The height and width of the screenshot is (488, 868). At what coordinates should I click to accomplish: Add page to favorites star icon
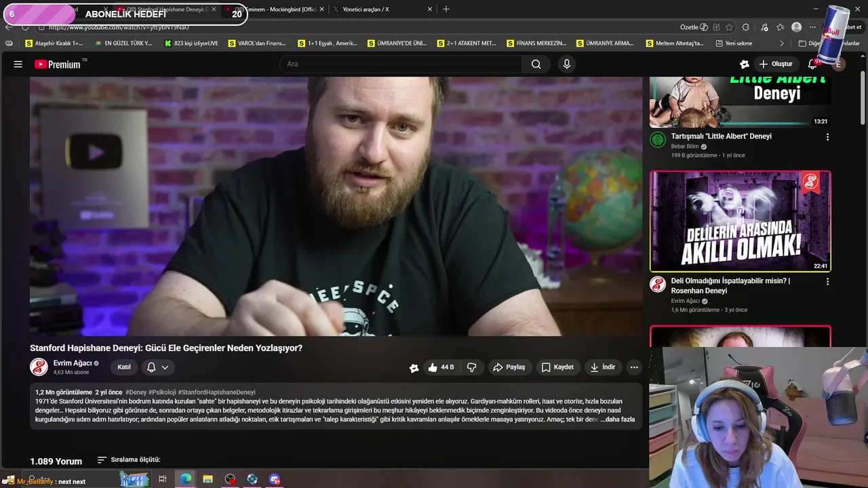click(729, 27)
